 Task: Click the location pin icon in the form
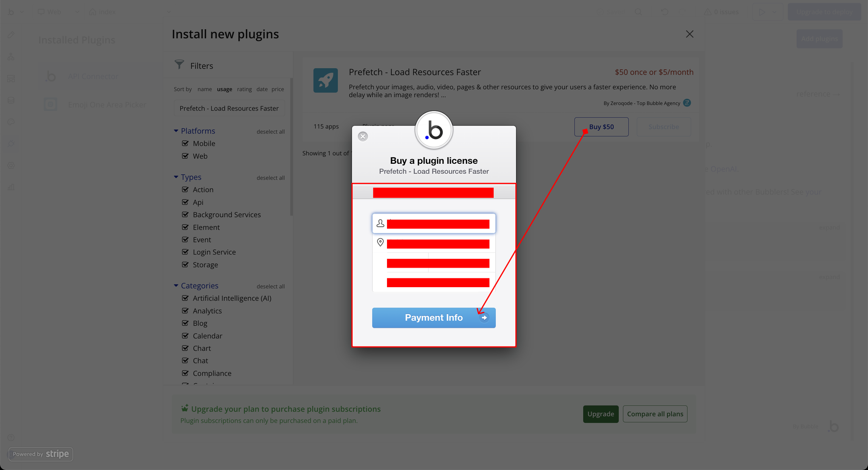(380, 242)
